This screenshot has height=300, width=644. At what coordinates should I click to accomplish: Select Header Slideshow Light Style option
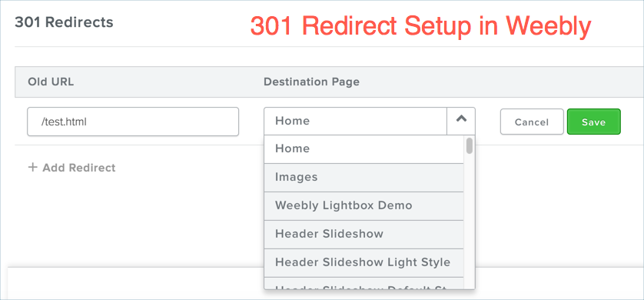tap(364, 262)
